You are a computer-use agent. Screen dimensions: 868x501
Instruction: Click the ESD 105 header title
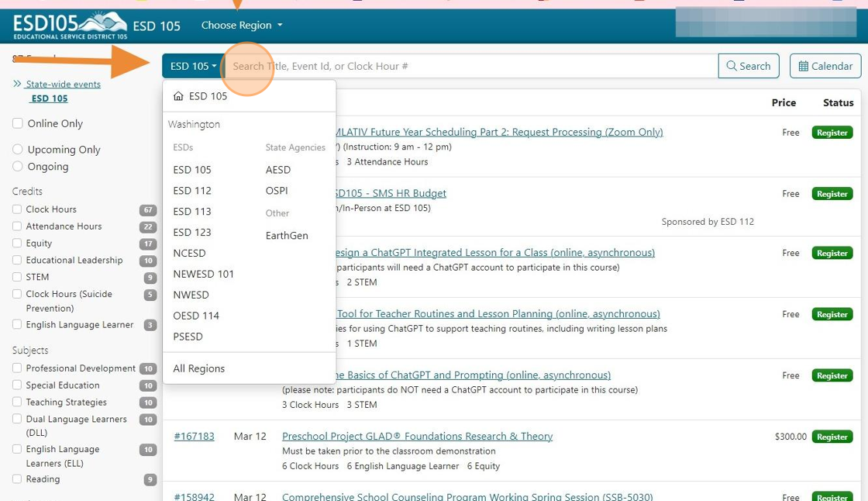(x=157, y=26)
